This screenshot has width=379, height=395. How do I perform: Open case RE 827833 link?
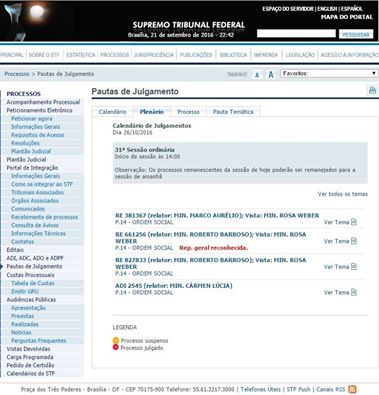click(211, 263)
